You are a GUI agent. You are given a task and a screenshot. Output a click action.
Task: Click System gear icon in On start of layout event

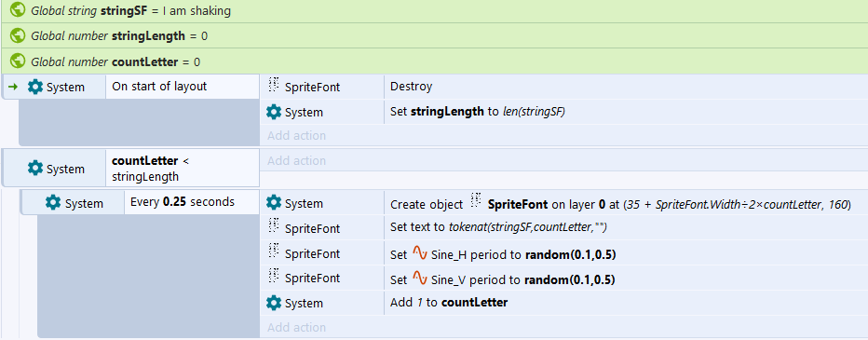[35, 87]
